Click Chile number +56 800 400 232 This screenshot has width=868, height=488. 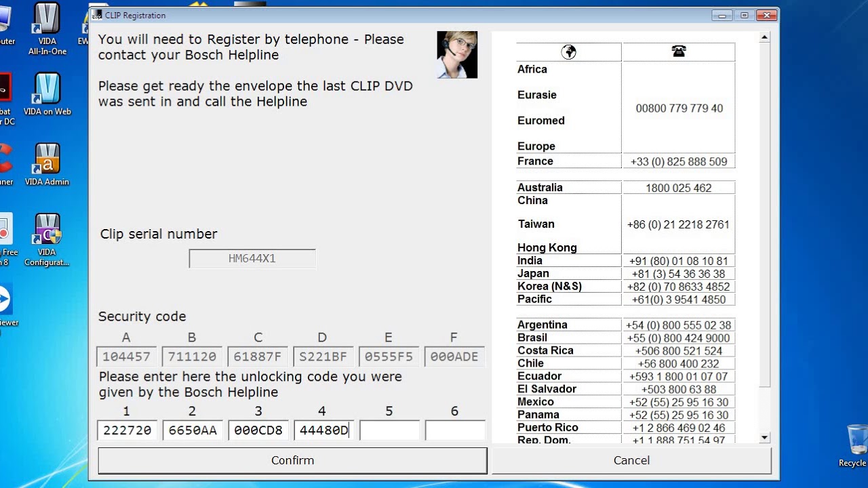click(679, 365)
